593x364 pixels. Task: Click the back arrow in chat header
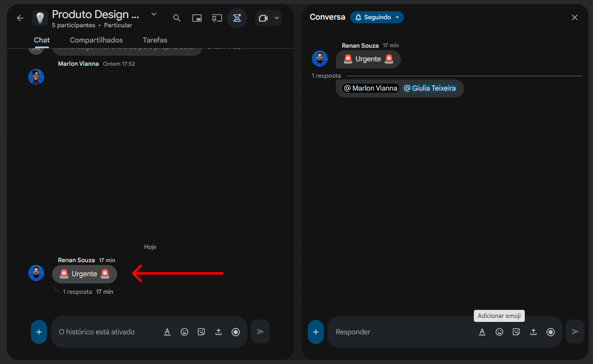[20, 18]
